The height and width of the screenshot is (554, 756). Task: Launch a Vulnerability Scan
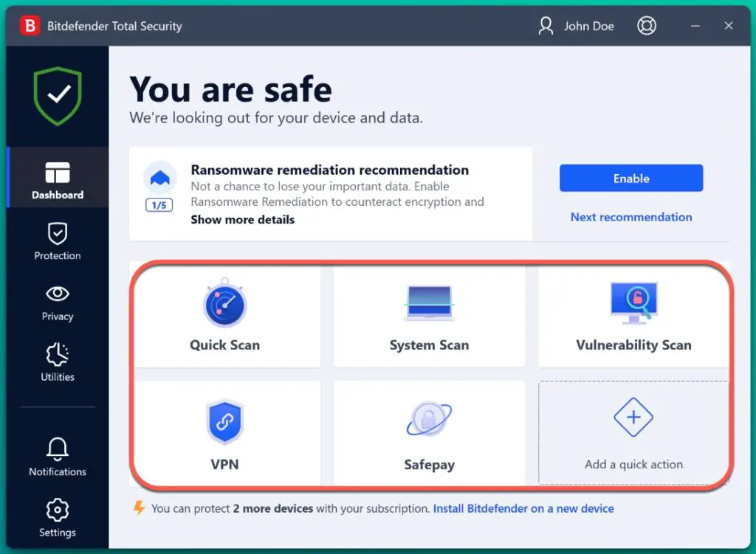point(633,316)
